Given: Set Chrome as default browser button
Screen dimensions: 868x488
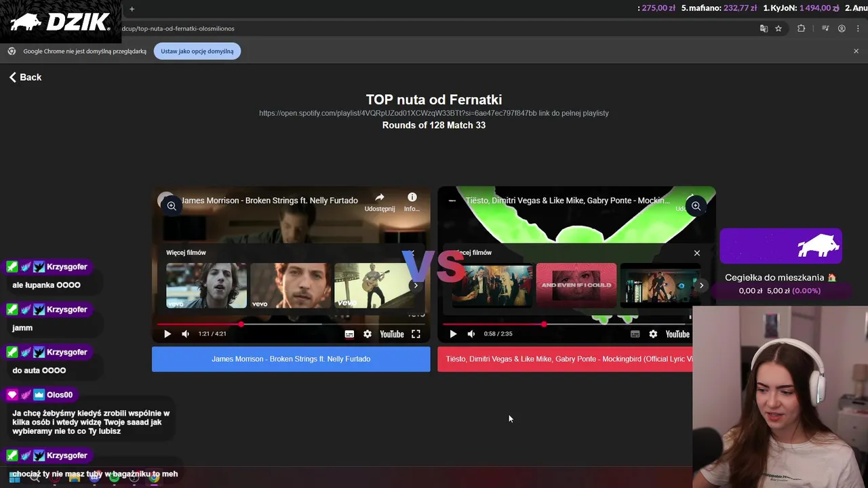Looking at the screenshot, I should (197, 52).
